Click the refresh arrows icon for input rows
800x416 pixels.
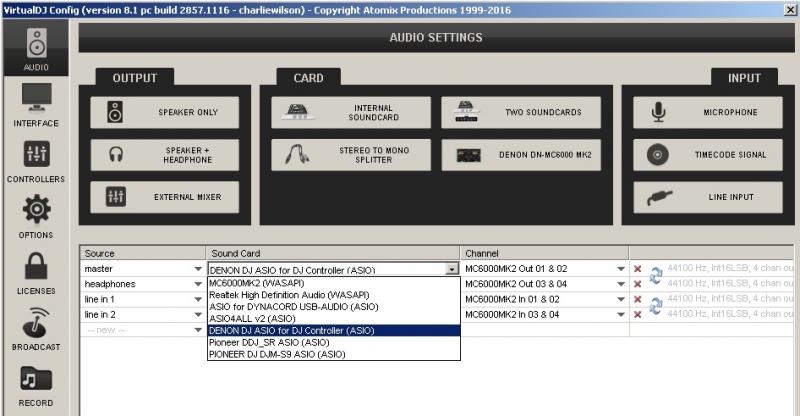point(656,306)
